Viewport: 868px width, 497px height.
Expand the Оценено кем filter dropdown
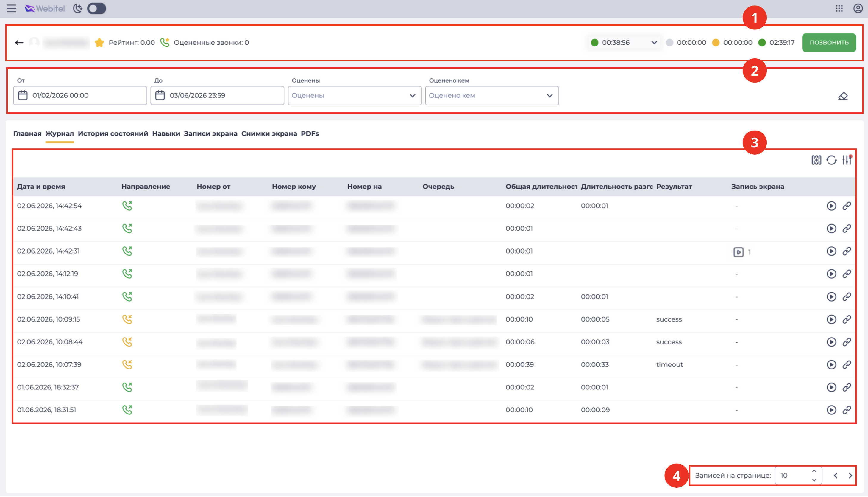click(492, 95)
